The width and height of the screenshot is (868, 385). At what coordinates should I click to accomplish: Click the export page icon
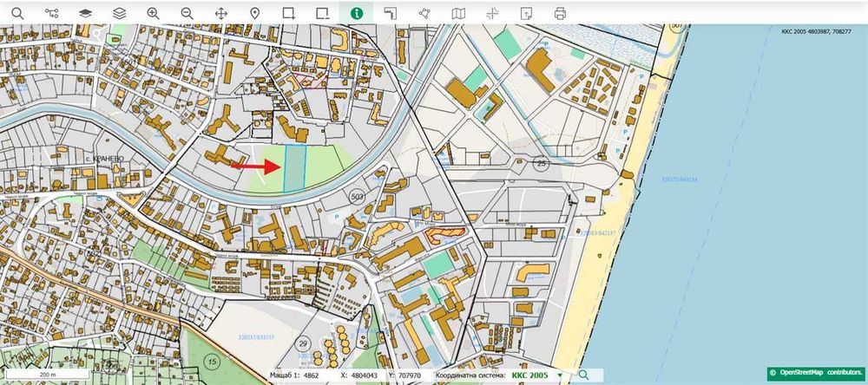pyautogui.click(x=526, y=13)
